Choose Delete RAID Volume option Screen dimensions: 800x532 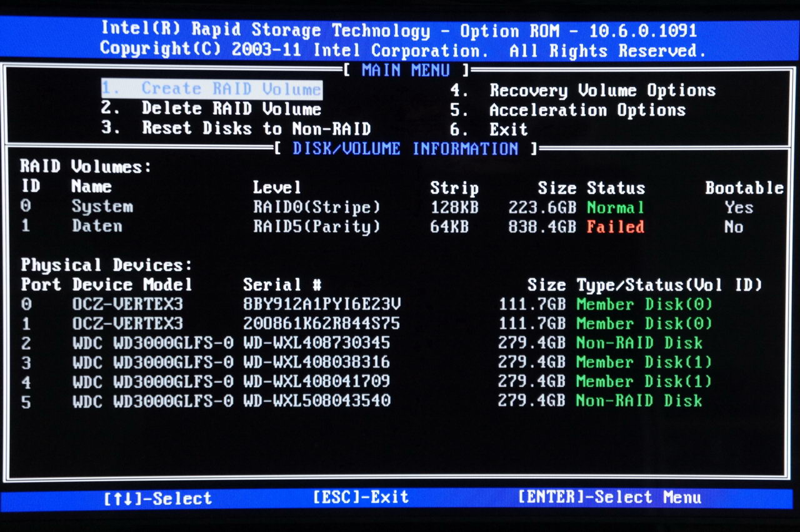(x=211, y=109)
